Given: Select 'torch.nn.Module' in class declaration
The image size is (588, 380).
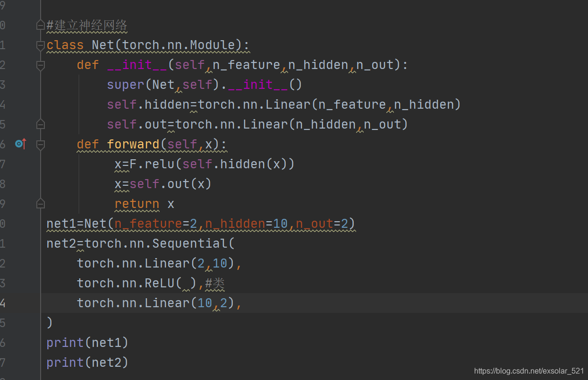Looking at the screenshot, I should 179,45.
